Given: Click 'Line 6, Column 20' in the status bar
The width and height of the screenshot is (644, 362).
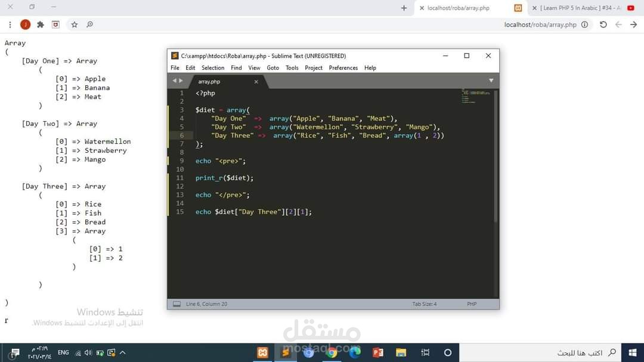Looking at the screenshot, I should point(206,304).
